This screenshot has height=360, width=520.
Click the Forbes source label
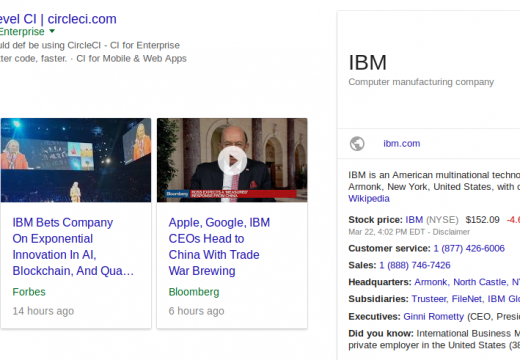click(29, 292)
